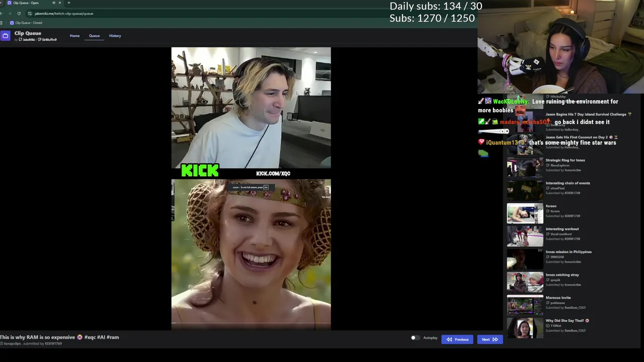This screenshot has height=362, width=644.
Task: Click the 'Innes catching stray' clip title
Action: [x=562, y=275]
